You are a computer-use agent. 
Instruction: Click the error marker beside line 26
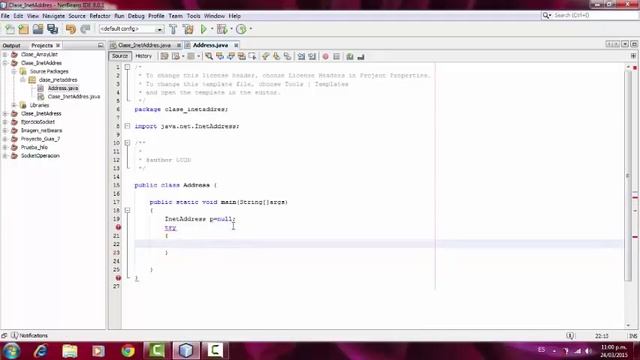118,278
